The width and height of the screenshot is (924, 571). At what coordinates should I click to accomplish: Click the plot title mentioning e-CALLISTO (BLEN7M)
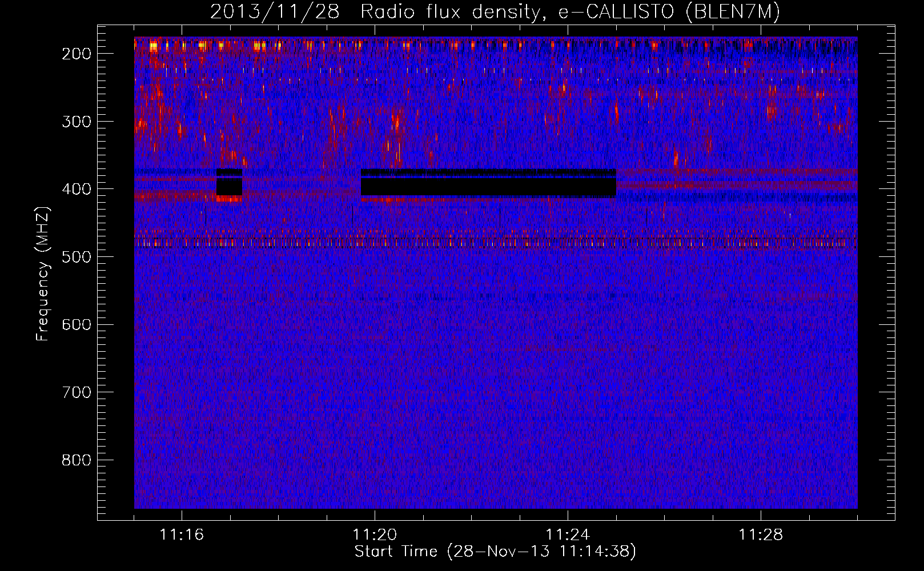pos(495,11)
